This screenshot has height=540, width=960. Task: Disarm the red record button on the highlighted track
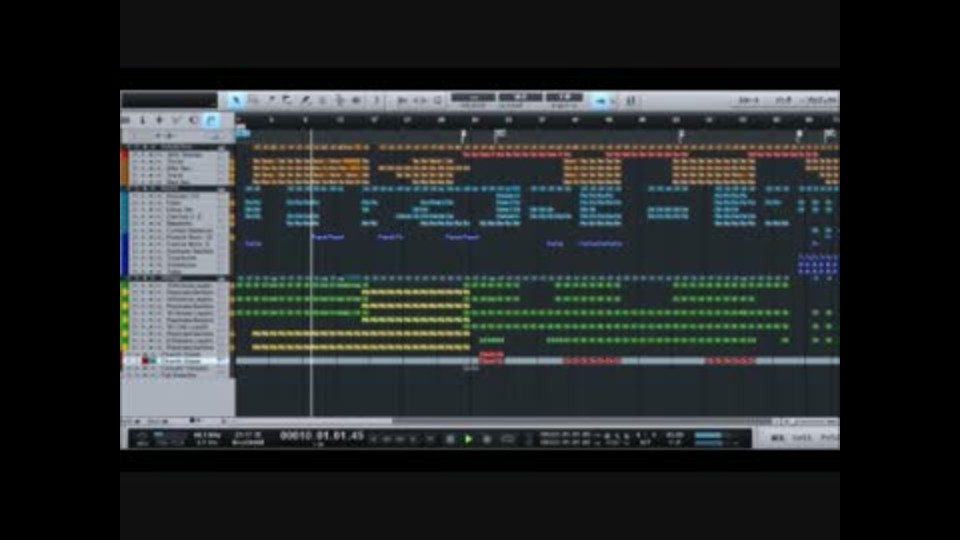click(x=145, y=361)
